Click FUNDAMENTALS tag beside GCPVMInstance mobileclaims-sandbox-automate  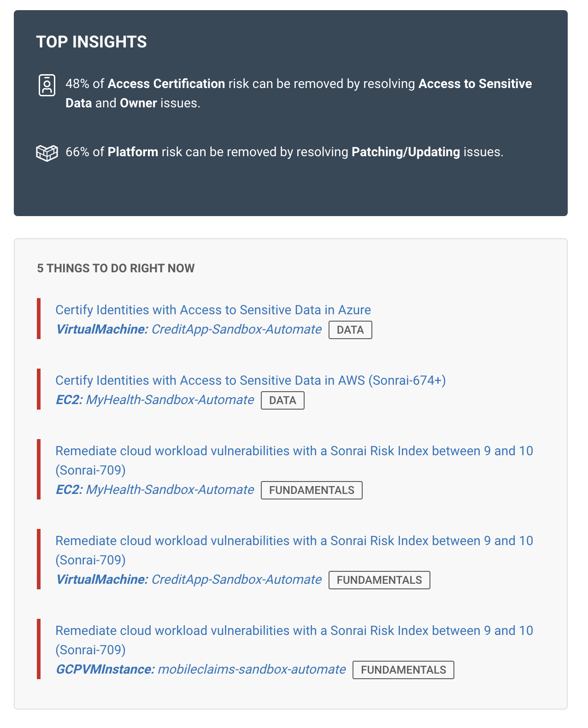(x=403, y=670)
